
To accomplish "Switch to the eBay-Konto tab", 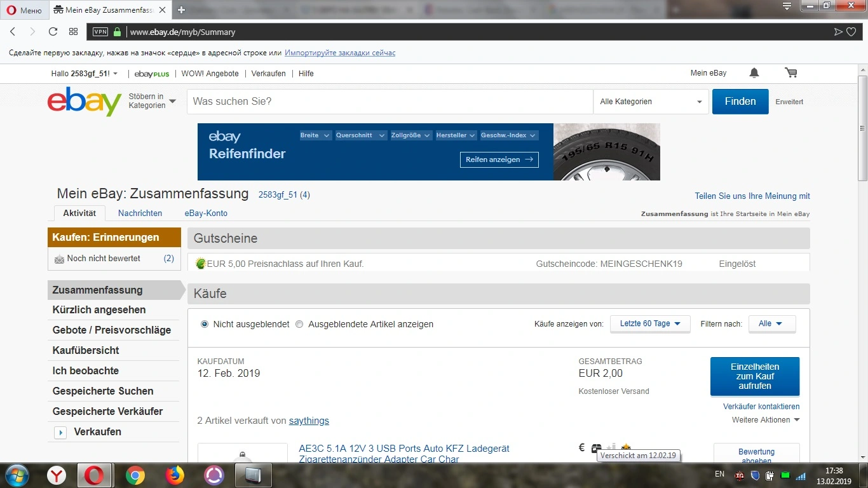I will 206,213.
